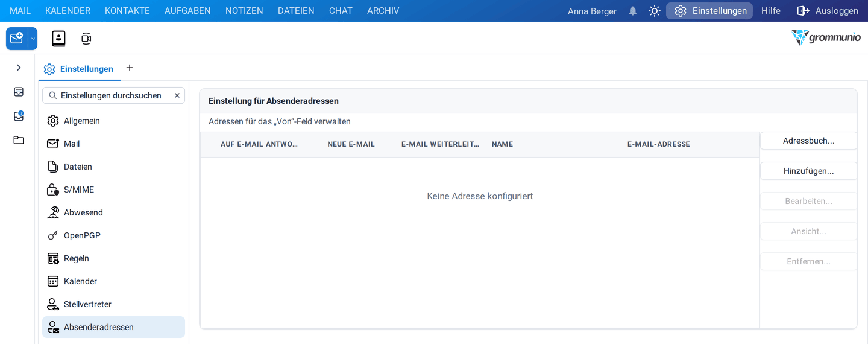Click Keine Adresse konfiguriert text

point(480,196)
